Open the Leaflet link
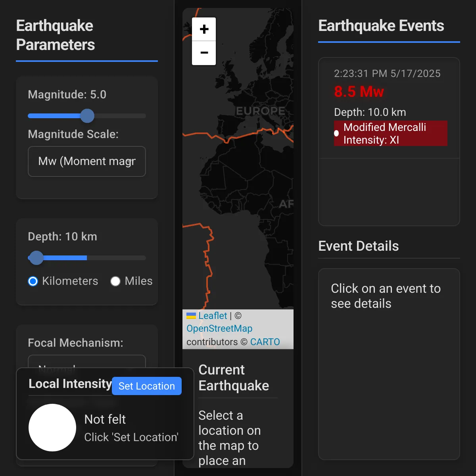476x476 pixels. (x=213, y=316)
